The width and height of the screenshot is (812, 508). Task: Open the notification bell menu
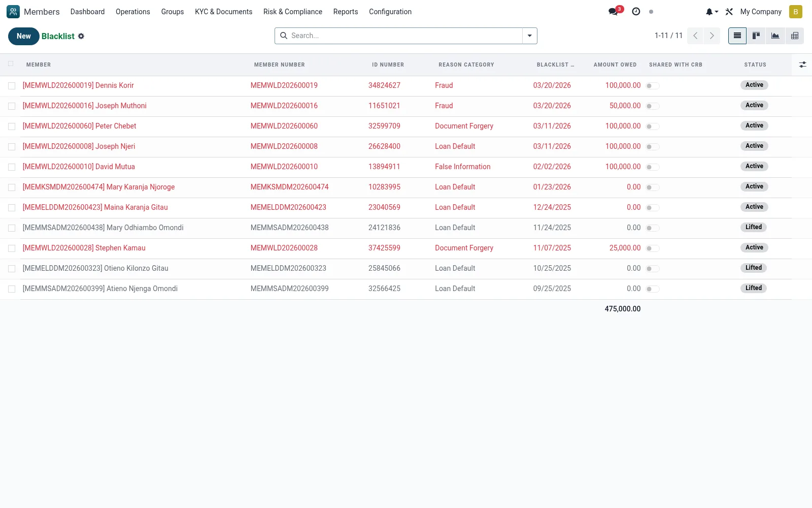[x=712, y=12]
